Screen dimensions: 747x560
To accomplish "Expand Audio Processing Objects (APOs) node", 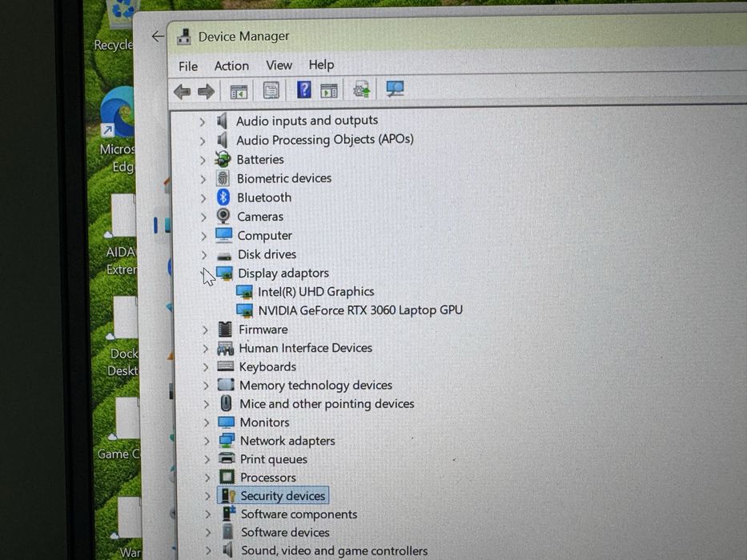I will 203,141.
